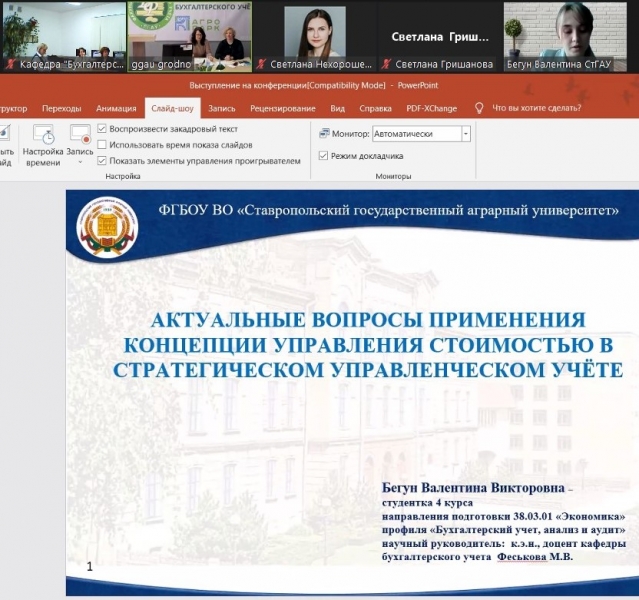Click the line профиля «Бухгалтерский учет, анализ и аудит»
The width and height of the screenshot is (639, 600).
504,530
